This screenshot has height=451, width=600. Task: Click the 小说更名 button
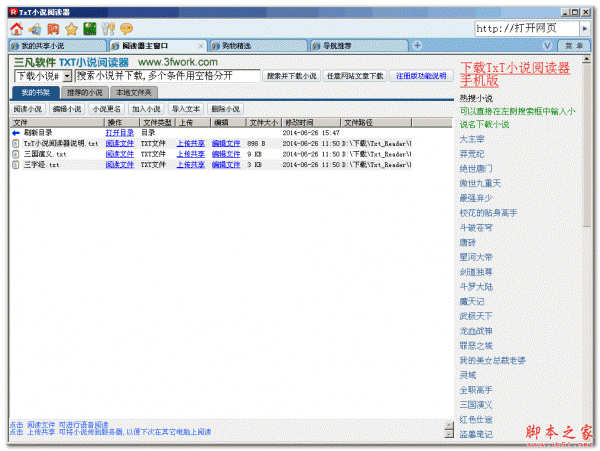pos(106,109)
